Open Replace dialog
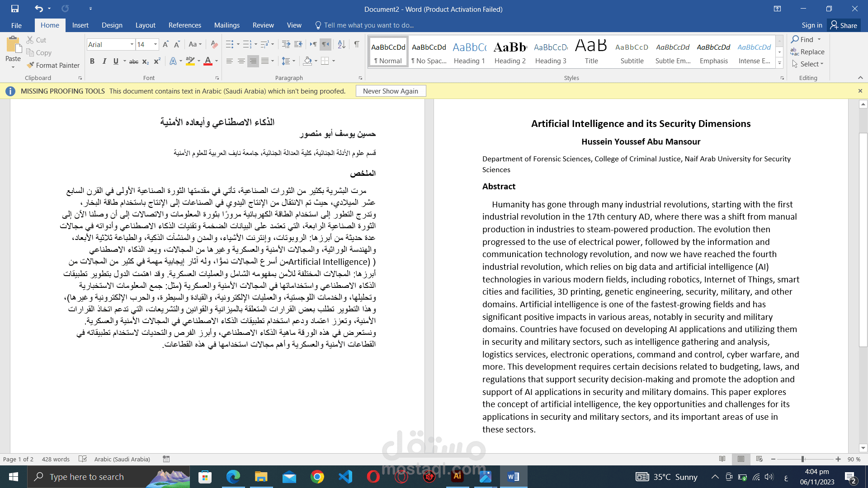This screenshot has height=488, width=868. point(807,52)
